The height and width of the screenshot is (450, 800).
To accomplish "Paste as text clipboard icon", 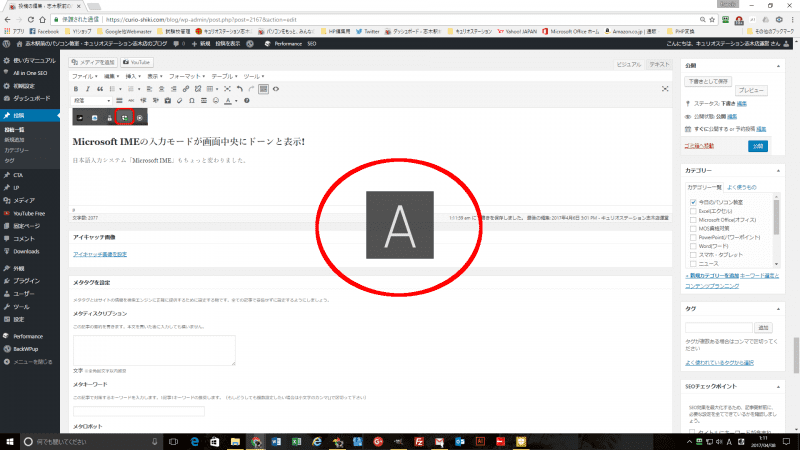I will [167, 101].
